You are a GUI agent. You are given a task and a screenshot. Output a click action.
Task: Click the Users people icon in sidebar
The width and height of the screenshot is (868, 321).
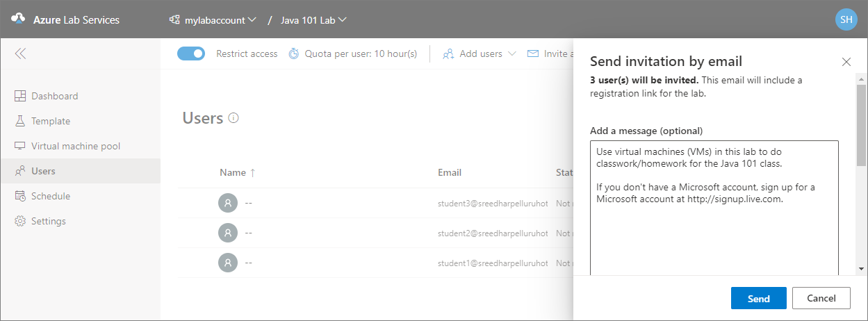19,171
